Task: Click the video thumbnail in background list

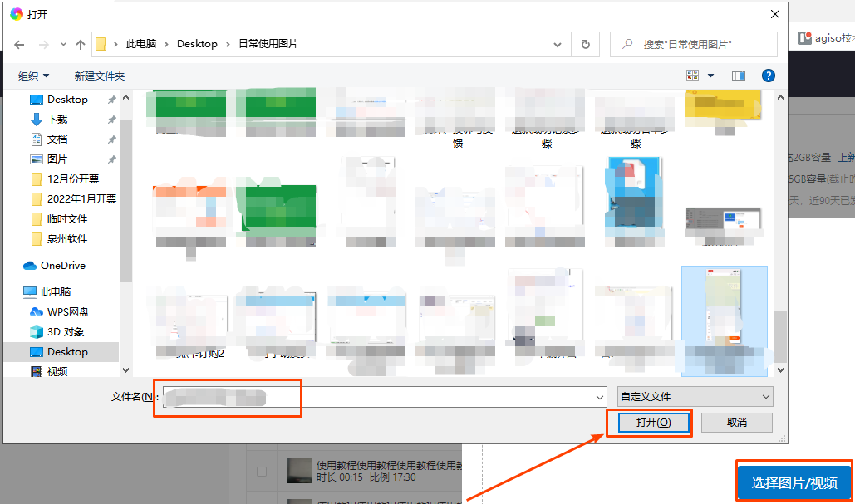Action: (299, 471)
